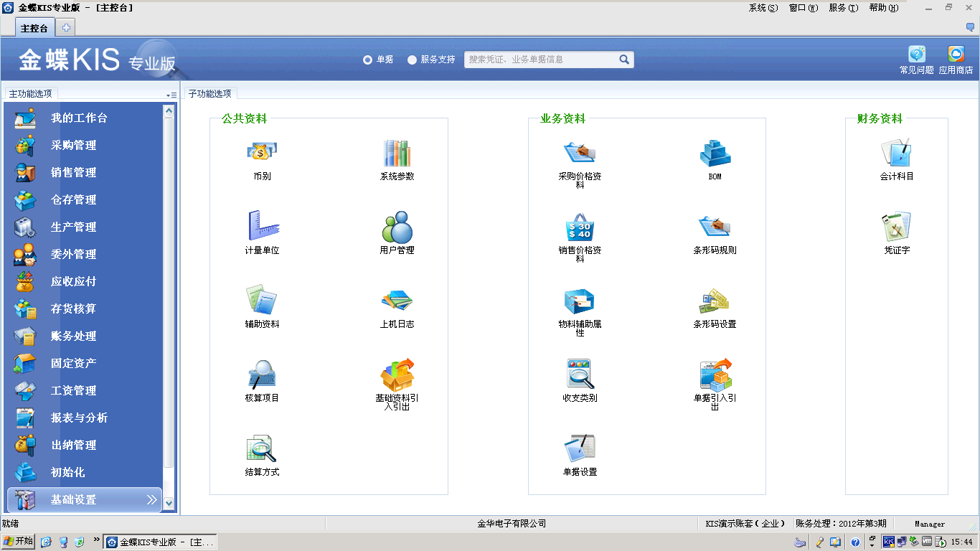Image resolution: width=980 pixels, height=551 pixels.
Task: Open the 帮助(H) menu
Action: (x=883, y=8)
